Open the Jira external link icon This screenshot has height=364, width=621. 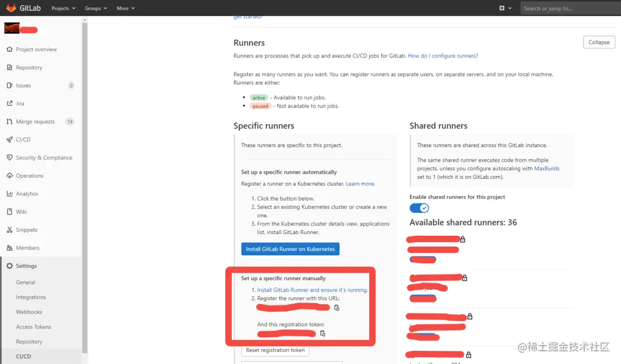click(10, 104)
